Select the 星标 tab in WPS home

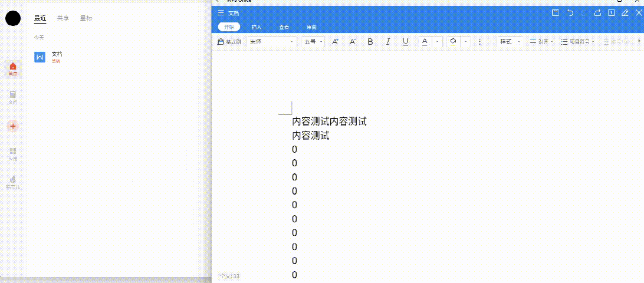(x=86, y=18)
